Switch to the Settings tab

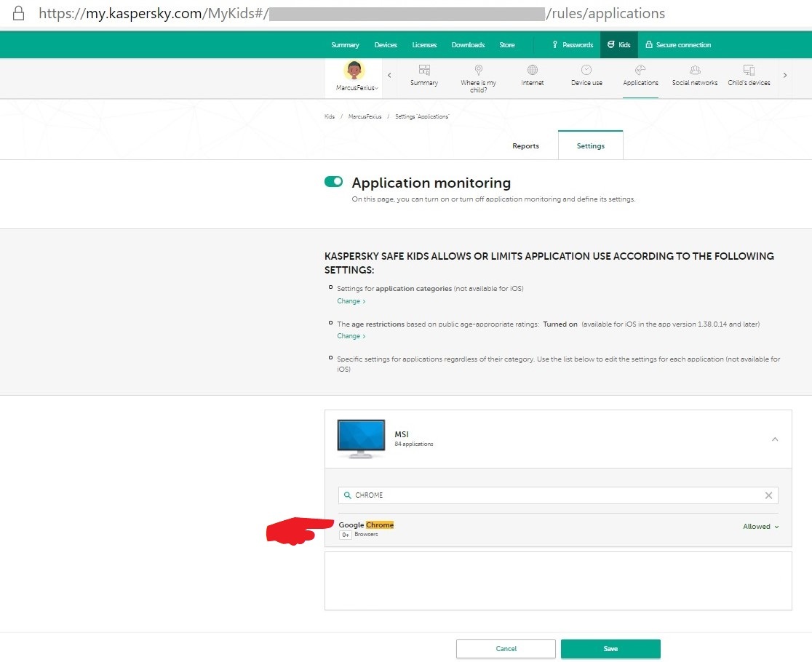(590, 146)
